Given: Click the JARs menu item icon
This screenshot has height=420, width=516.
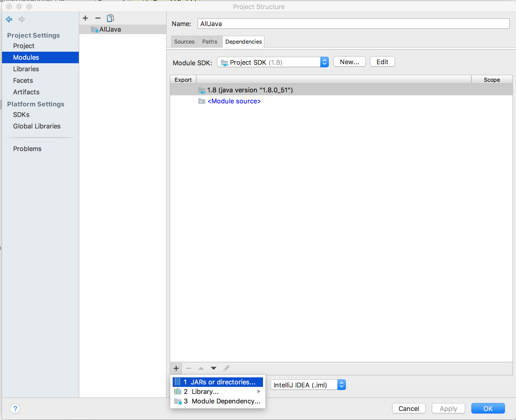Looking at the screenshot, I should 177,382.
